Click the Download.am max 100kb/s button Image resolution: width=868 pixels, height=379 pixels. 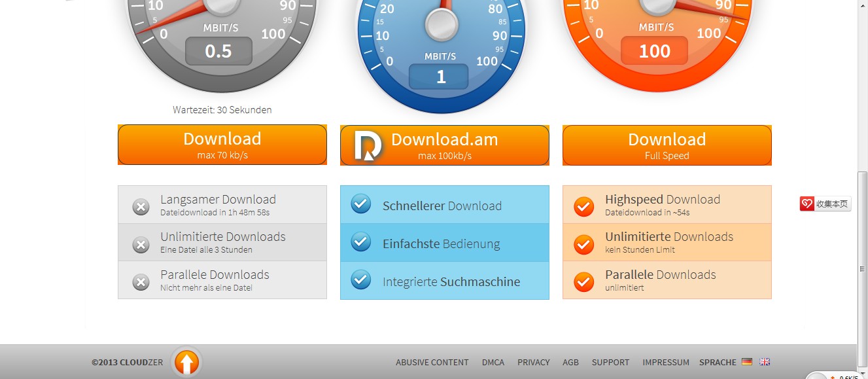coord(445,145)
